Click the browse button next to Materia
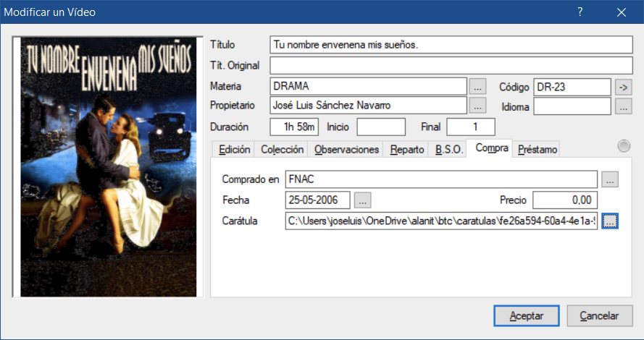The image size is (644, 340). 477,87
